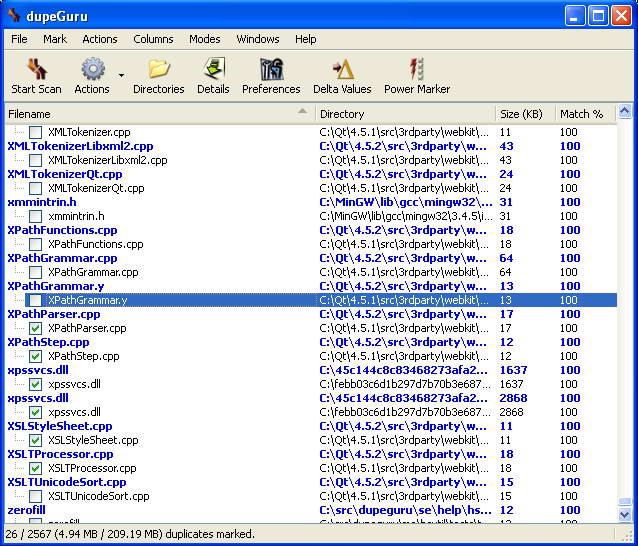Click the bold C:\MinGW\lib\gcc directory cell
Viewport: 638px width, 546px height.
click(406, 202)
